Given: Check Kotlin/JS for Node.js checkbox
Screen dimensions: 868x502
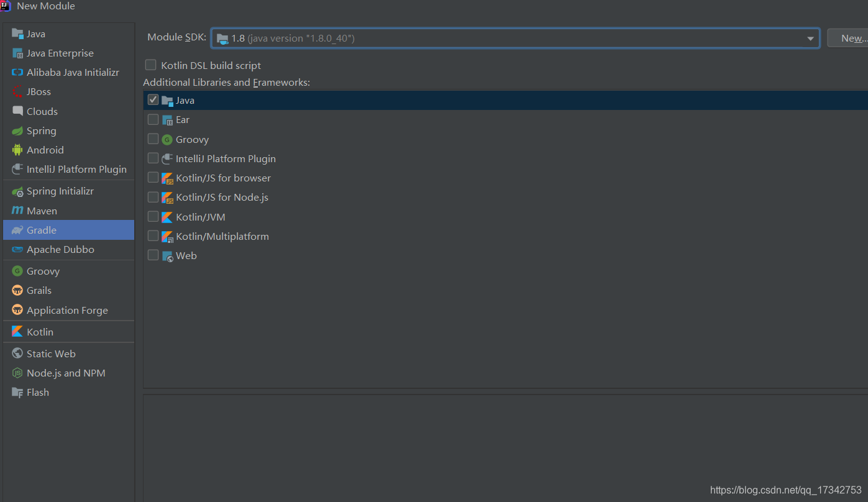Looking at the screenshot, I should tap(153, 196).
